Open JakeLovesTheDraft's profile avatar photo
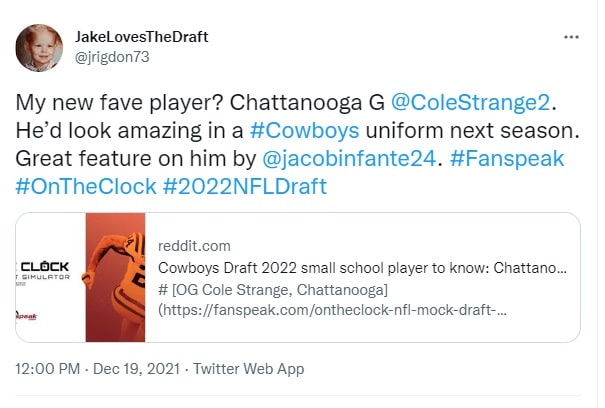605x408 pixels. (41, 46)
